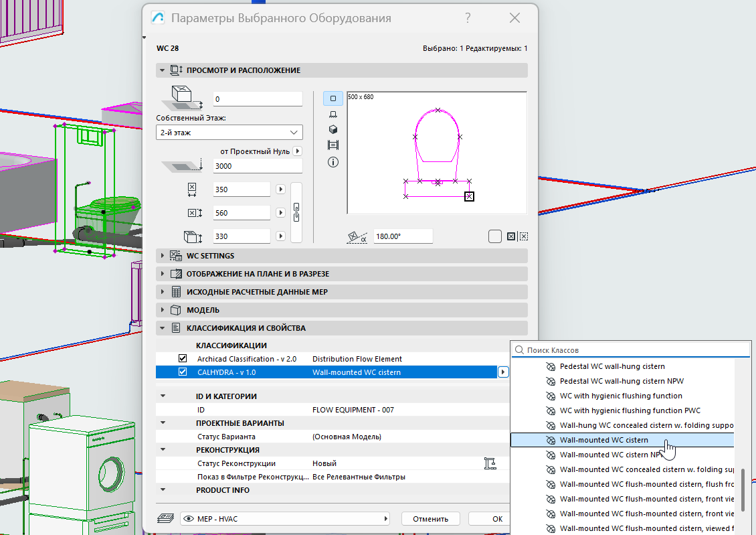Expand the МОДЕЛЬ panel
Viewport: 756px width, 535px height.
(x=163, y=310)
